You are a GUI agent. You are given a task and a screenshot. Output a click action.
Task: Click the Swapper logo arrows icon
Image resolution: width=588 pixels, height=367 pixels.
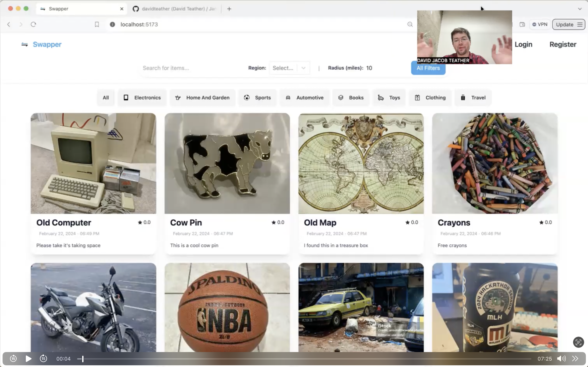click(25, 44)
